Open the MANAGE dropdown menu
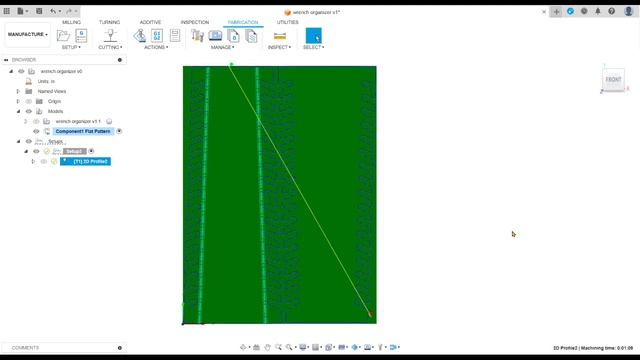 222,47
